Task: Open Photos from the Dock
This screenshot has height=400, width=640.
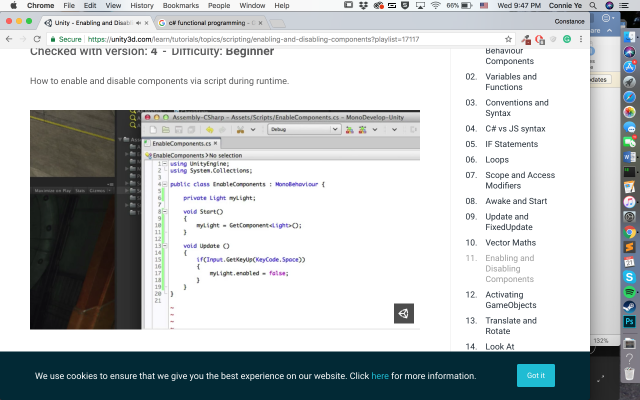Action: 629,112
